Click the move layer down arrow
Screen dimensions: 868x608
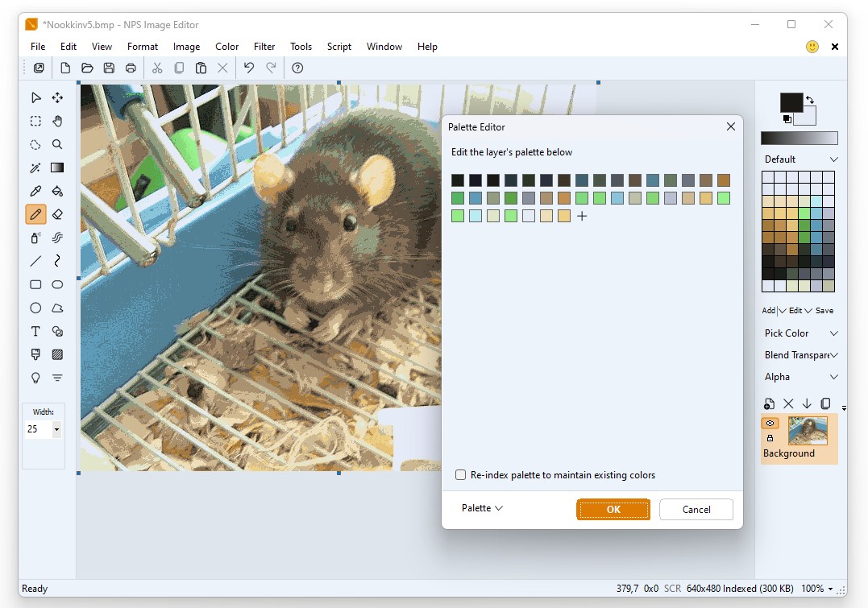tap(807, 404)
